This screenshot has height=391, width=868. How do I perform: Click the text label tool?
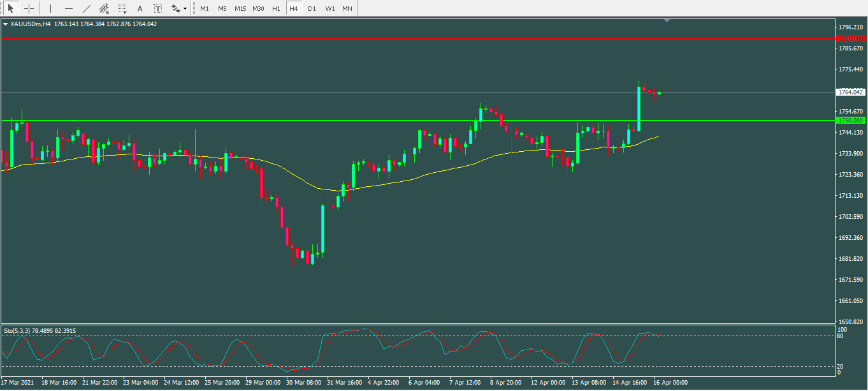tap(157, 8)
